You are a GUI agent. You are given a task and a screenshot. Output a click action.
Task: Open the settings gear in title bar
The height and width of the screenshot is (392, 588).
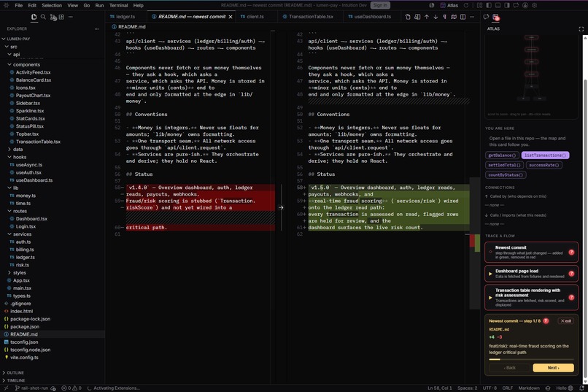pos(534,5)
